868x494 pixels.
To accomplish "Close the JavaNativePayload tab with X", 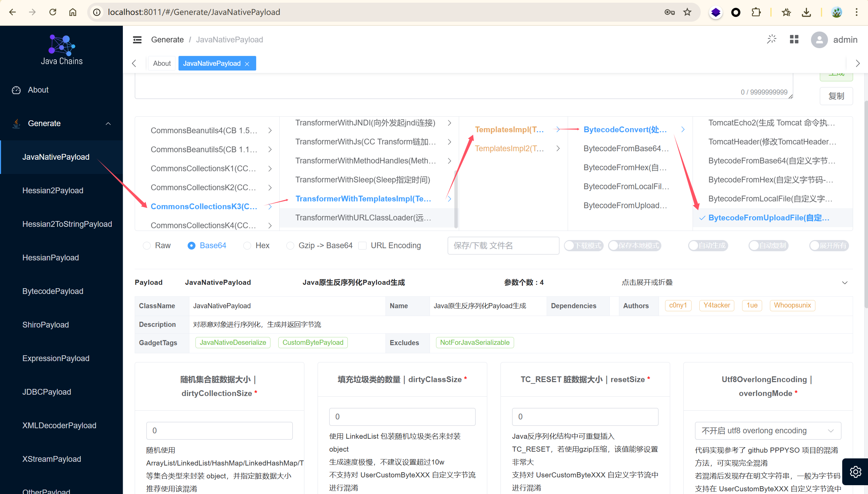I will tap(247, 64).
